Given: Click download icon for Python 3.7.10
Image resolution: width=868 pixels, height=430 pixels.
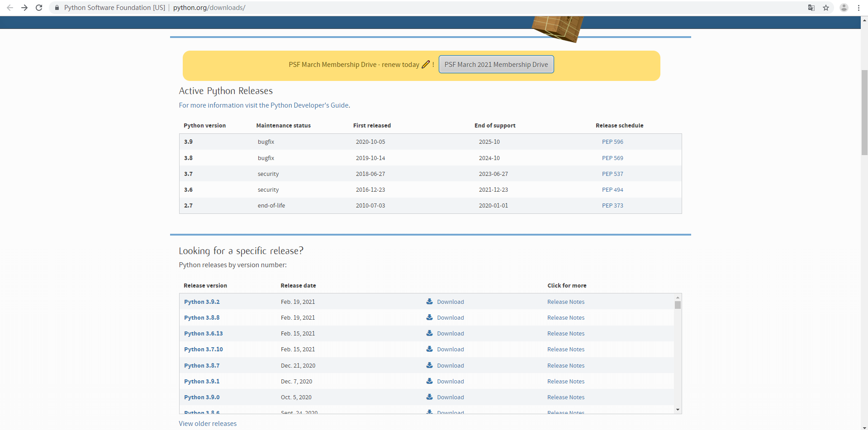Looking at the screenshot, I should click(x=430, y=349).
